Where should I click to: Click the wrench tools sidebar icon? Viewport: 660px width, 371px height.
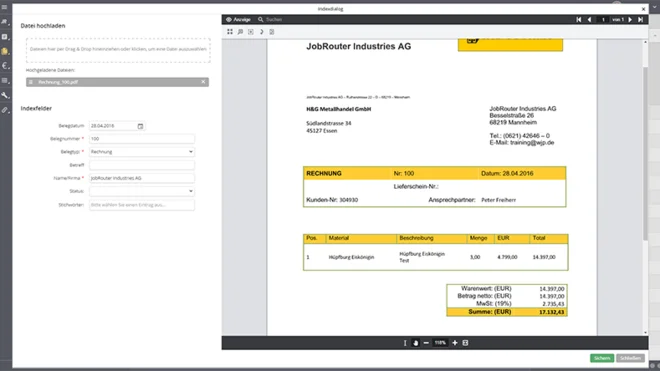(5, 95)
